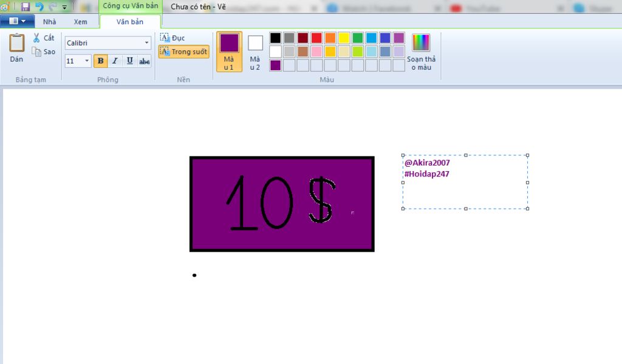Pick the pink rose color swatch

pyautogui.click(x=316, y=52)
